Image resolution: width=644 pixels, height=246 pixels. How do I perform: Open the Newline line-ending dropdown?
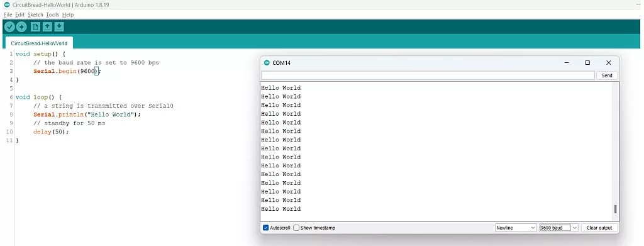coord(516,228)
